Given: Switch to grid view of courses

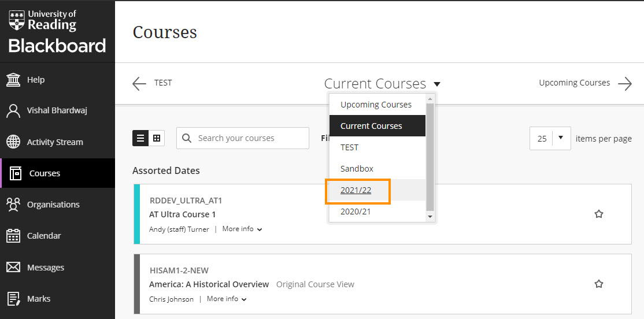Looking at the screenshot, I should 157,138.
